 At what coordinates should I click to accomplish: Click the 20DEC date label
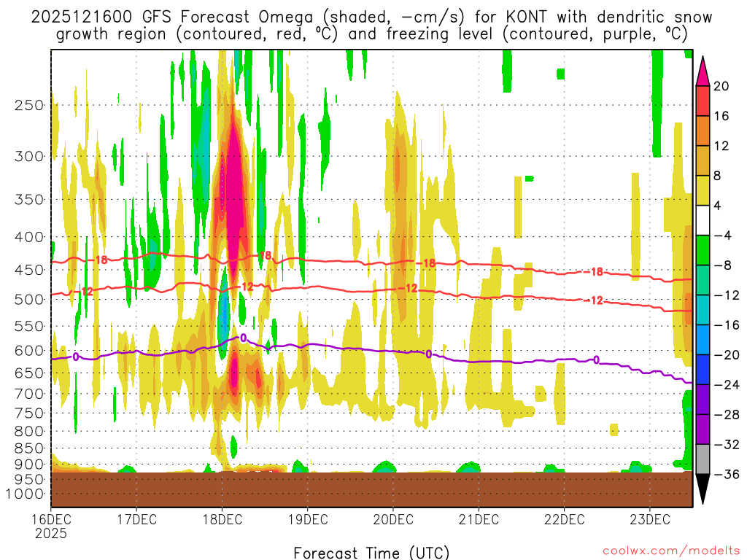(x=393, y=519)
